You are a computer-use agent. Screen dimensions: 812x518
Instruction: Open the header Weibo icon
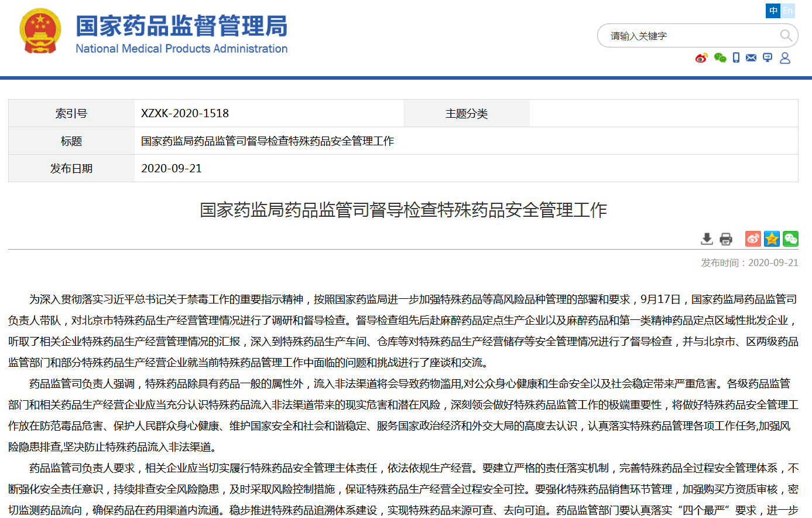pyautogui.click(x=701, y=57)
